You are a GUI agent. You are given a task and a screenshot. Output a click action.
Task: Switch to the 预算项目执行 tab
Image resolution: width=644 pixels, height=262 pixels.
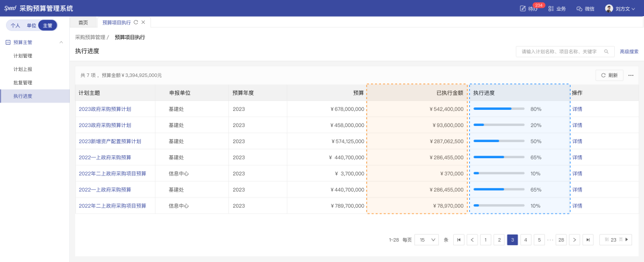click(x=117, y=22)
